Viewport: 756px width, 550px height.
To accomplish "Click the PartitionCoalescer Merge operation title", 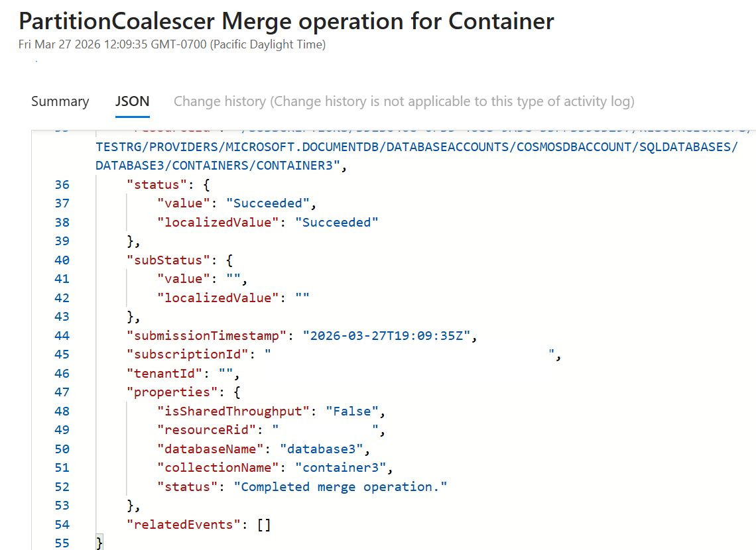I will (286, 21).
